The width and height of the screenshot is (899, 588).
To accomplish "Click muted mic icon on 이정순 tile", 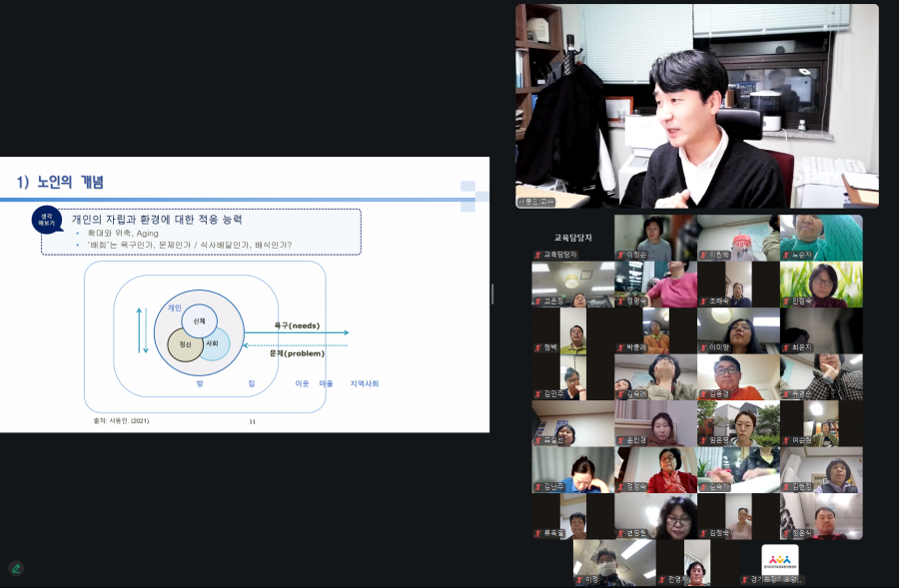I will coord(620,255).
